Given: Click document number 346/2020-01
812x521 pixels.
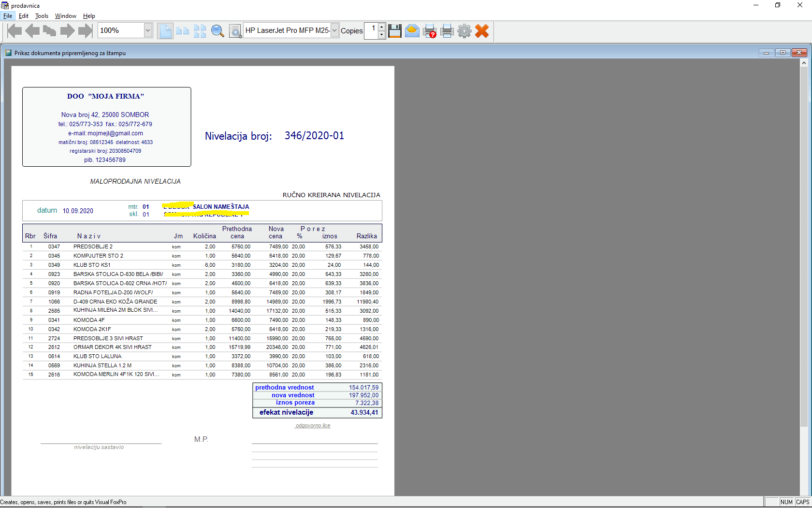Looking at the screenshot, I should [314, 136].
